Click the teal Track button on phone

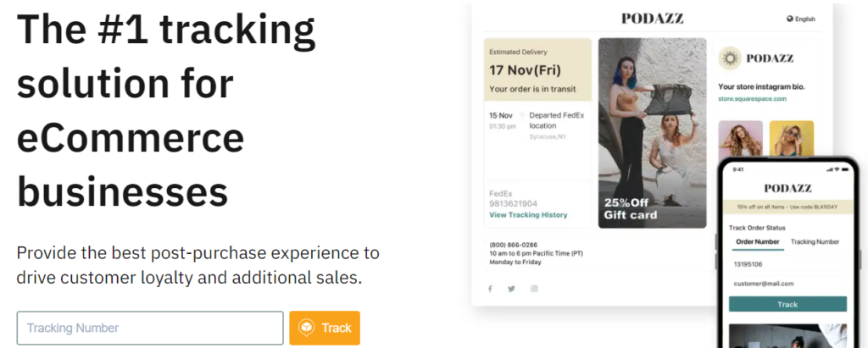coord(787,304)
